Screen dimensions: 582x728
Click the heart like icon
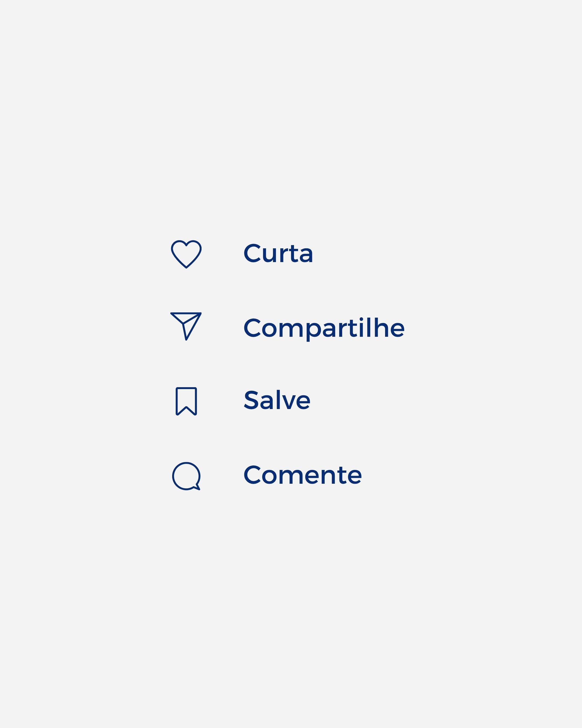(186, 254)
